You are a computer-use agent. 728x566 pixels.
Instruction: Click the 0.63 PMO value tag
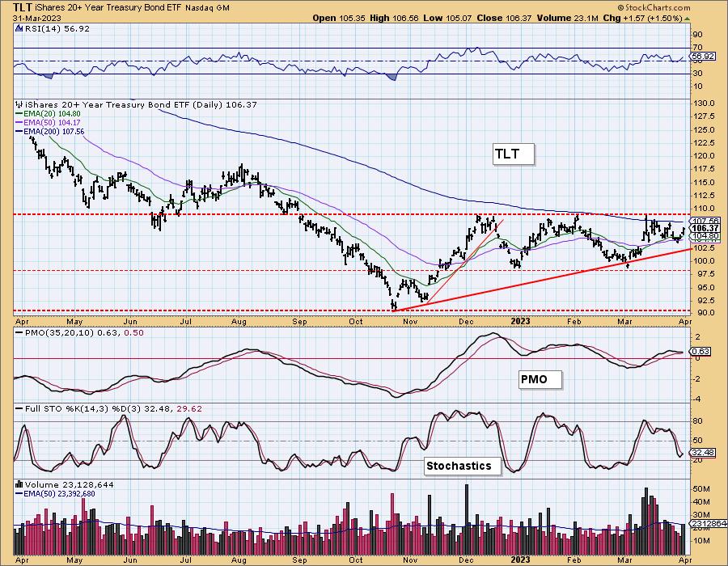[x=700, y=351]
